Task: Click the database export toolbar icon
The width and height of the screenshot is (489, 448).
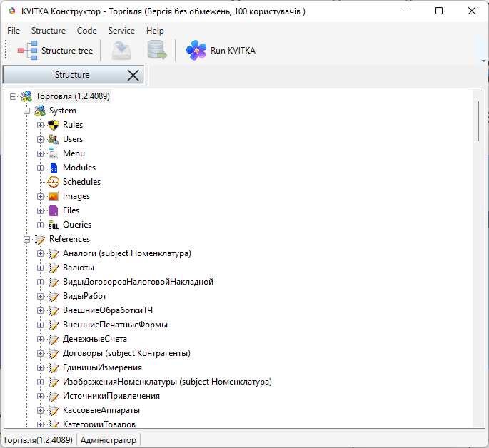Action: coord(157,50)
